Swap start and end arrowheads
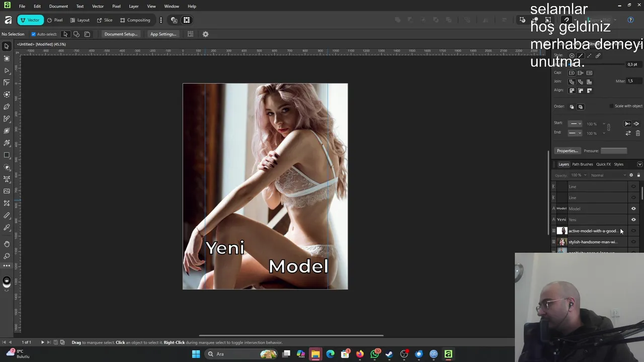This screenshot has width=644, height=362. click(x=628, y=133)
